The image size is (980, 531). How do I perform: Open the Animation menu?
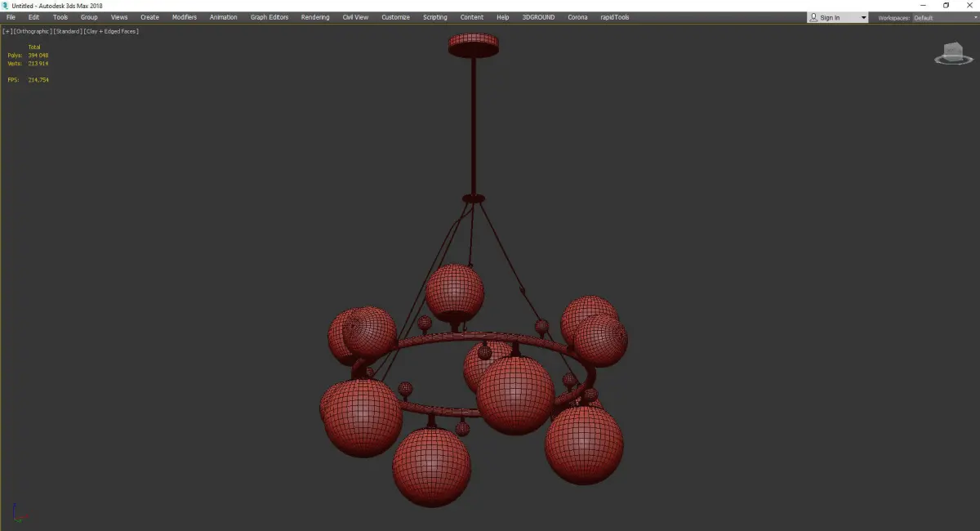[x=224, y=17]
